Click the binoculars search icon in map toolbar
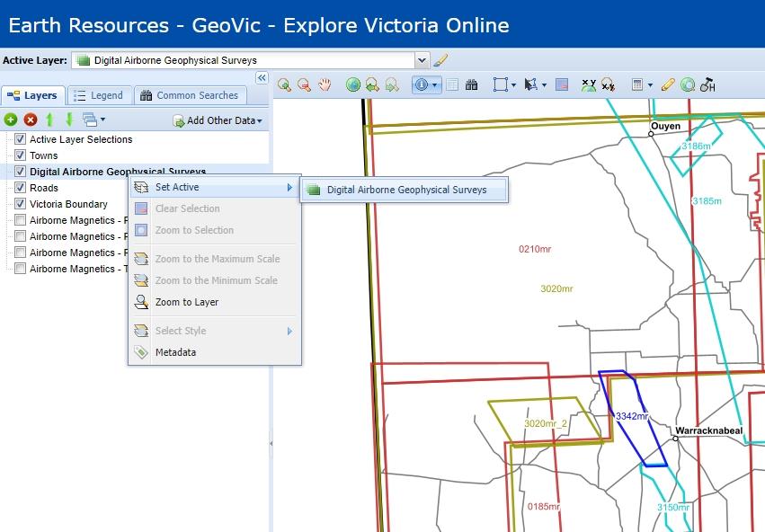Viewport: 765px width, 532px height. pyautogui.click(x=471, y=85)
